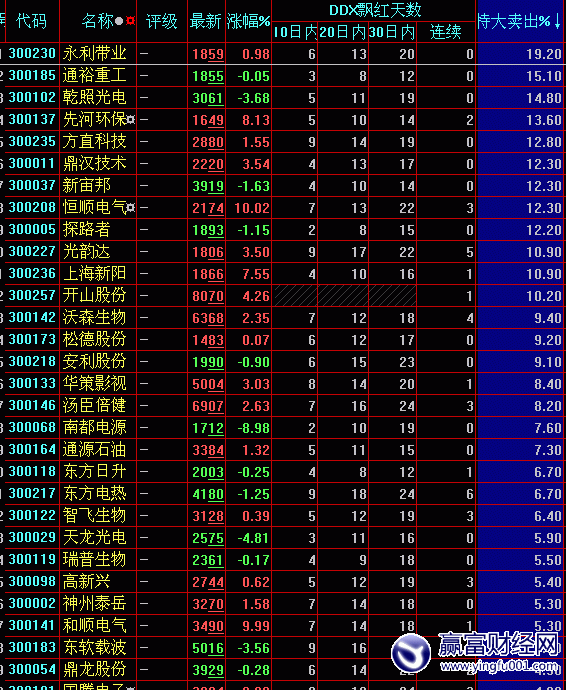Select the 10日内 column header

click(x=295, y=32)
